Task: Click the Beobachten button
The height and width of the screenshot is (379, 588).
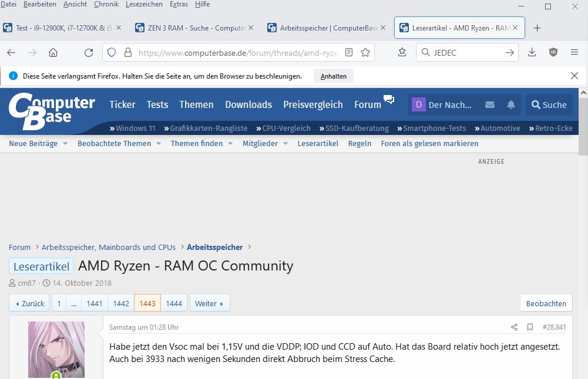Action: pyautogui.click(x=546, y=303)
